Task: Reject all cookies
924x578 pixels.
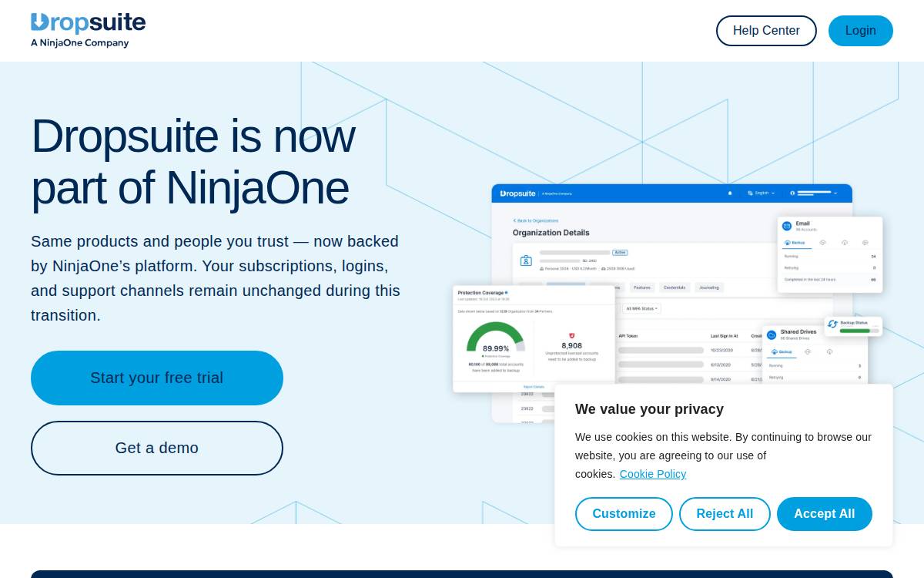Action: (x=725, y=514)
